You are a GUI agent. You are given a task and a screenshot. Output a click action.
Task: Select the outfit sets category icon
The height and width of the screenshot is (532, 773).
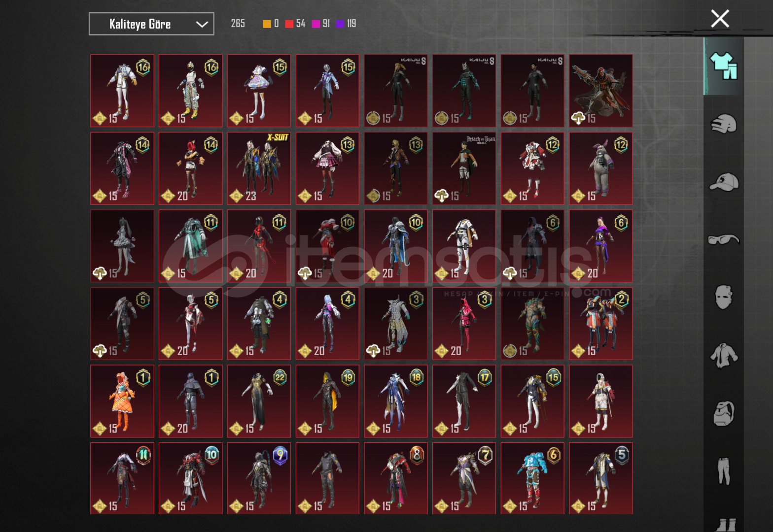pos(724,66)
